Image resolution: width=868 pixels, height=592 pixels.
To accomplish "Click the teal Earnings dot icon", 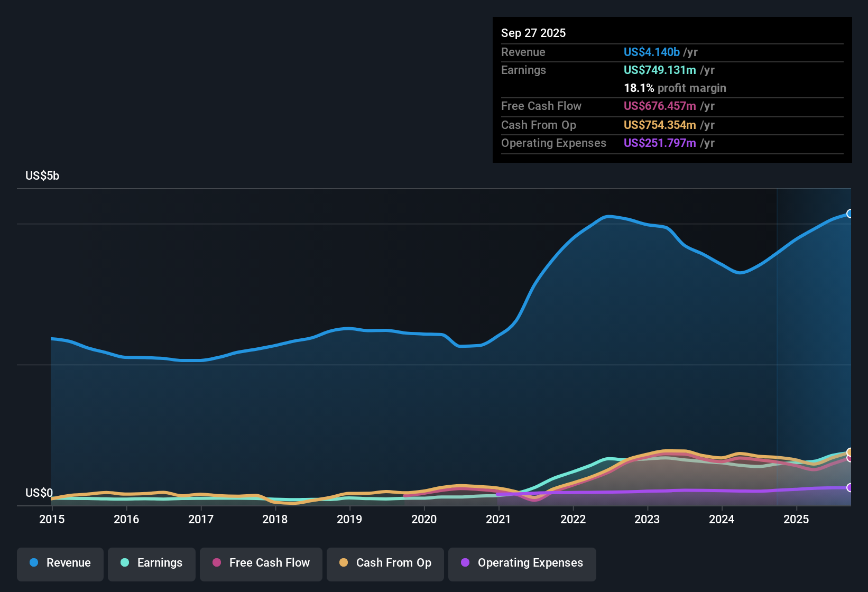I will click(x=125, y=563).
